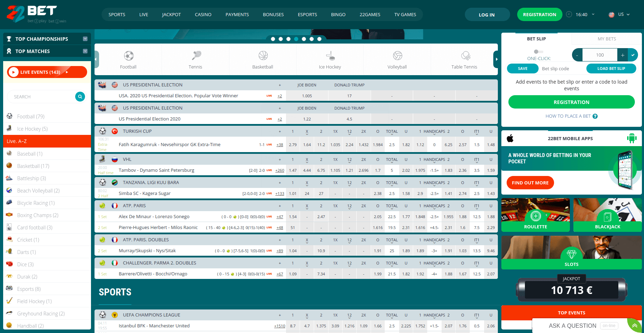This screenshot has width=644, height=333.
Task: Increase stake with plus stepper
Action: click(x=623, y=55)
